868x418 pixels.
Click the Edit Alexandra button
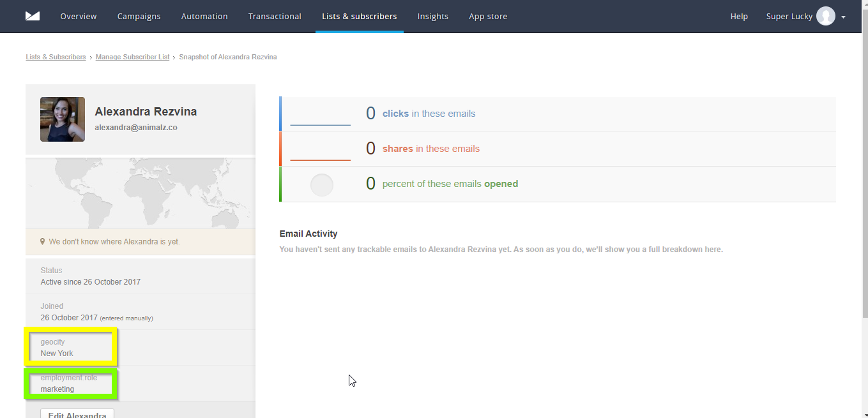pyautogui.click(x=77, y=414)
